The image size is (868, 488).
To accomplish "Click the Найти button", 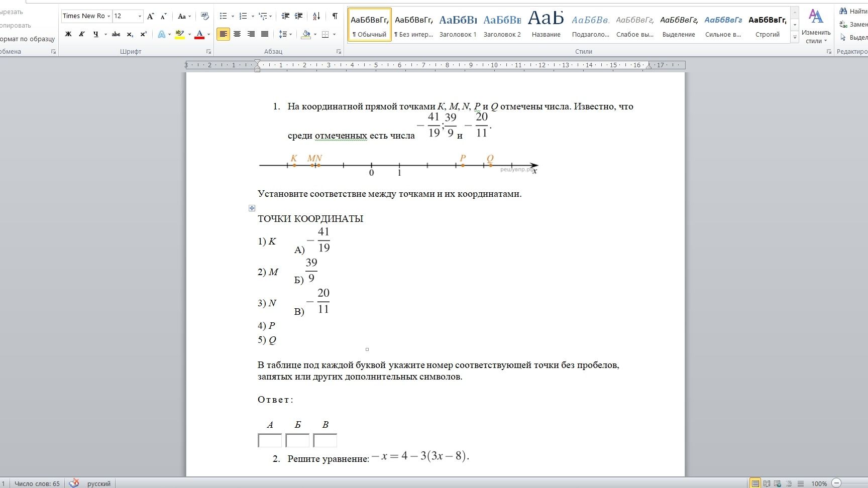I will [853, 11].
